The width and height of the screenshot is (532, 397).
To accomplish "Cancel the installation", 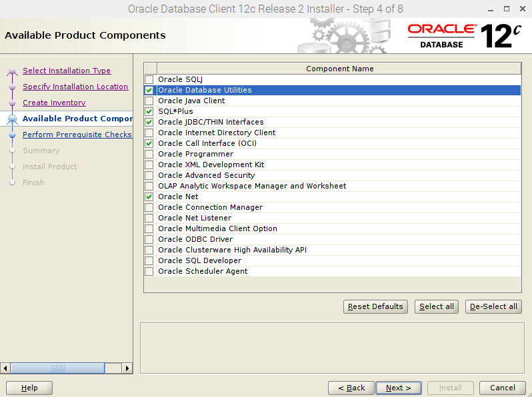I will (x=503, y=388).
